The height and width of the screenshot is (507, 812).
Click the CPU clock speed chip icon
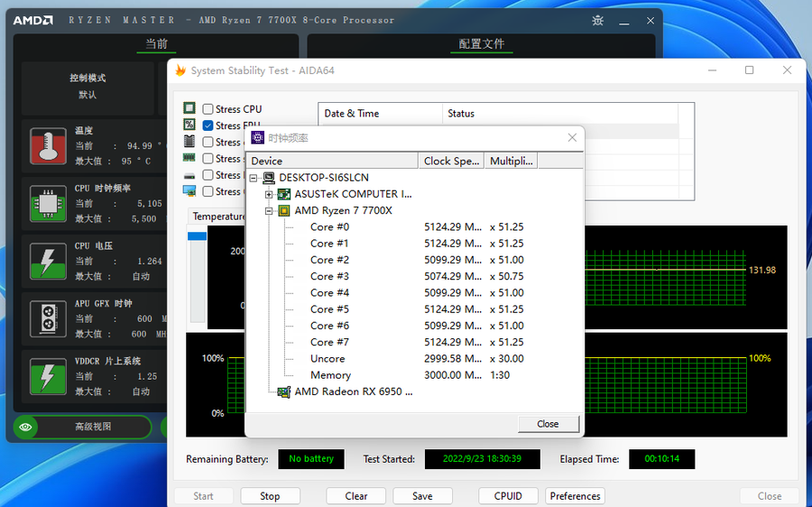tap(49, 204)
